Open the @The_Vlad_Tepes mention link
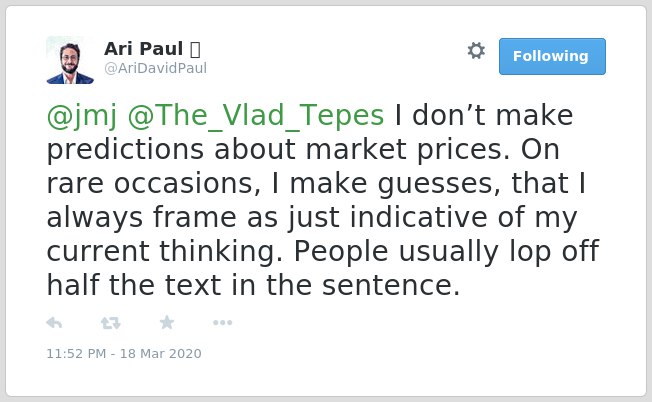Screen dimensions: 652x402 (x=256, y=116)
